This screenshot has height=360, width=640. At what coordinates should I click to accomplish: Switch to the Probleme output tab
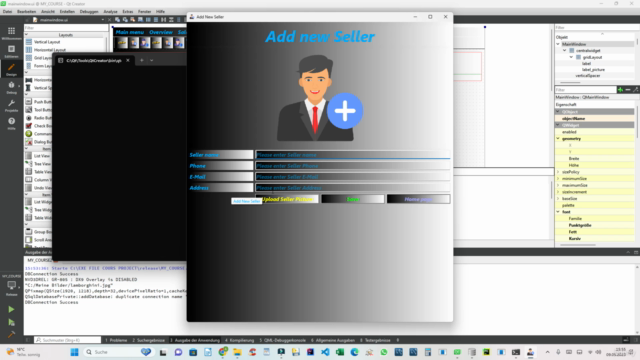click(x=116, y=340)
